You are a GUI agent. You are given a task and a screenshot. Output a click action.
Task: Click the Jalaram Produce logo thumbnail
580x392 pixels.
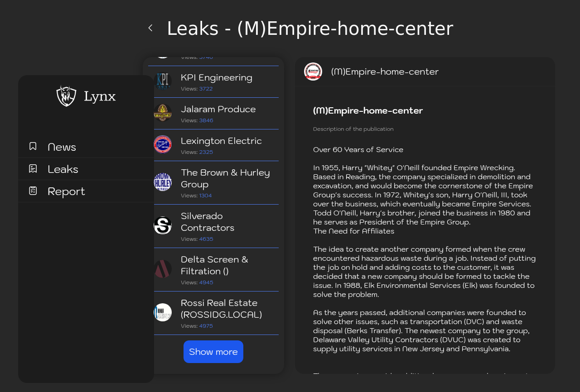coord(163,113)
